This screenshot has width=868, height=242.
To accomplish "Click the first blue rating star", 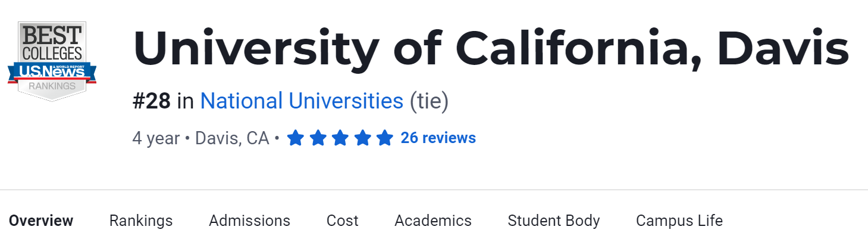I will (x=296, y=139).
